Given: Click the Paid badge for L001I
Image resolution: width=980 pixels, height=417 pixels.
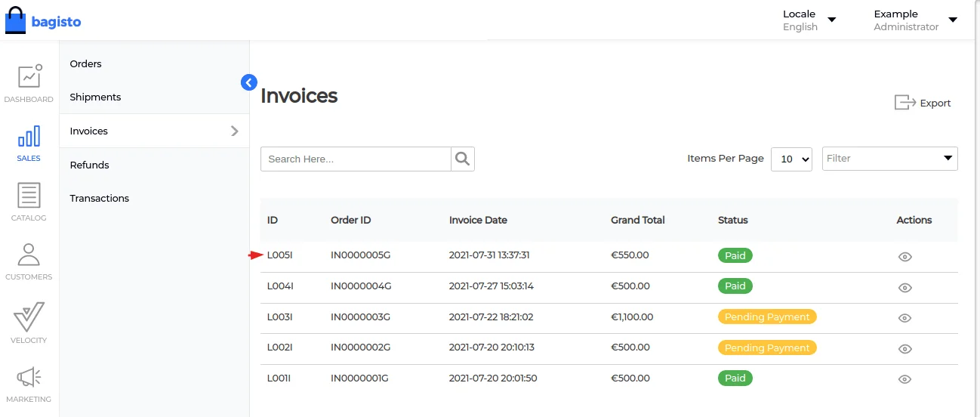Looking at the screenshot, I should 735,378.
